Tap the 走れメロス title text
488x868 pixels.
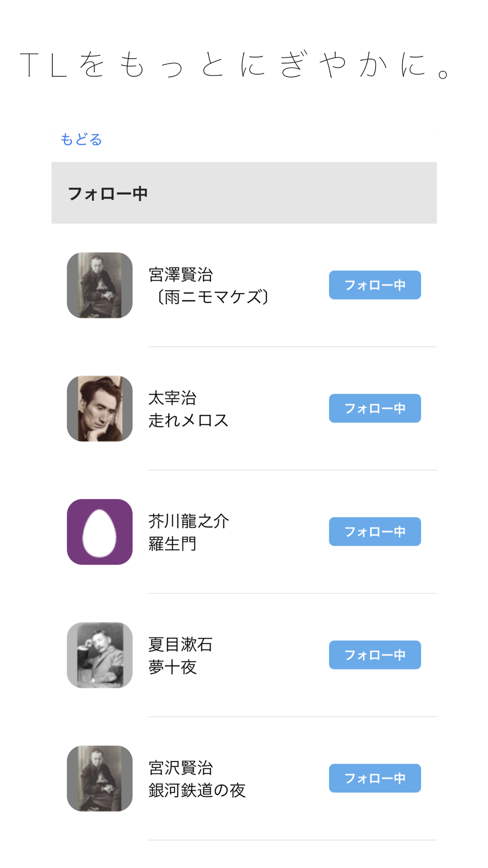(188, 420)
